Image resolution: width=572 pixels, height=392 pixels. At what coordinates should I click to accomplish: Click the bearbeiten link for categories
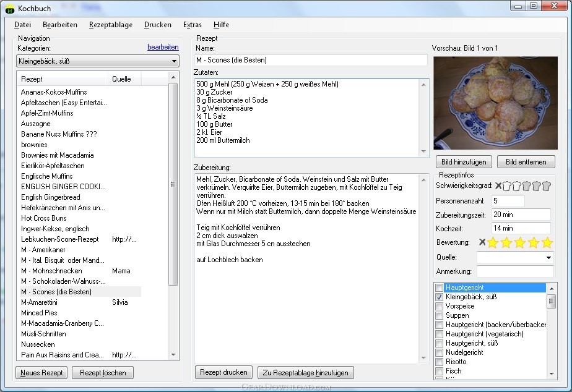pyautogui.click(x=163, y=47)
